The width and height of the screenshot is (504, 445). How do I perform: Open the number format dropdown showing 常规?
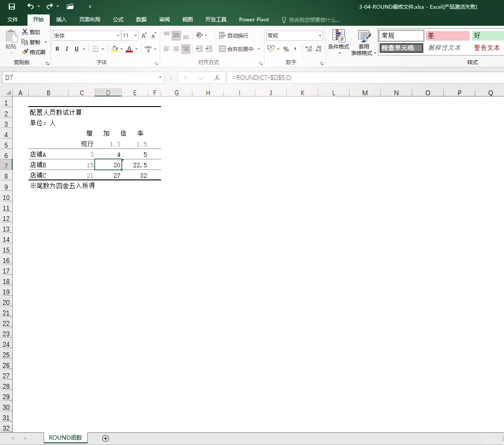pyautogui.click(x=320, y=36)
